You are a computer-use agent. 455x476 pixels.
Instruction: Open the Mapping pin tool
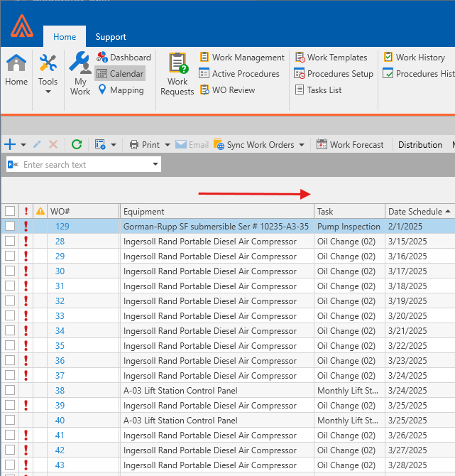[120, 90]
